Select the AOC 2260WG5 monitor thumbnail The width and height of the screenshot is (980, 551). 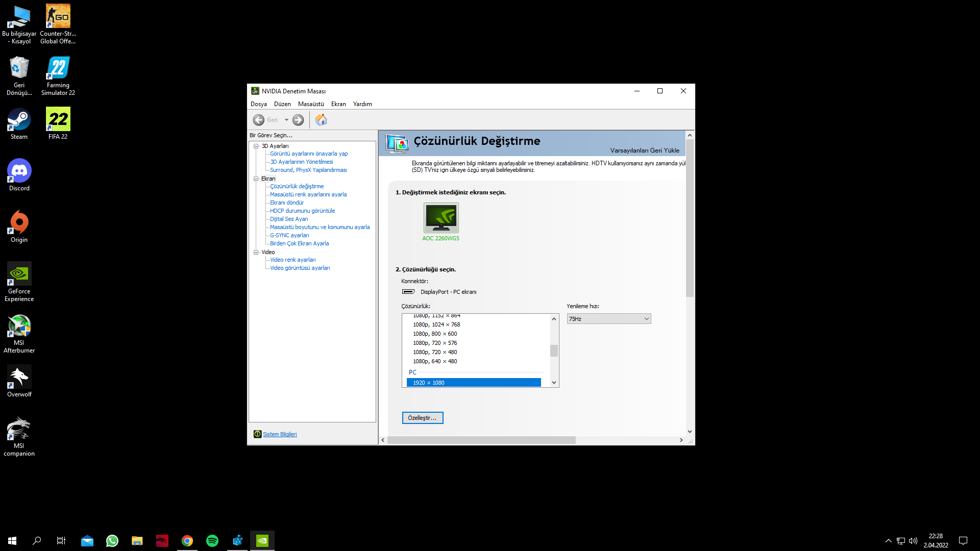(441, 218)
